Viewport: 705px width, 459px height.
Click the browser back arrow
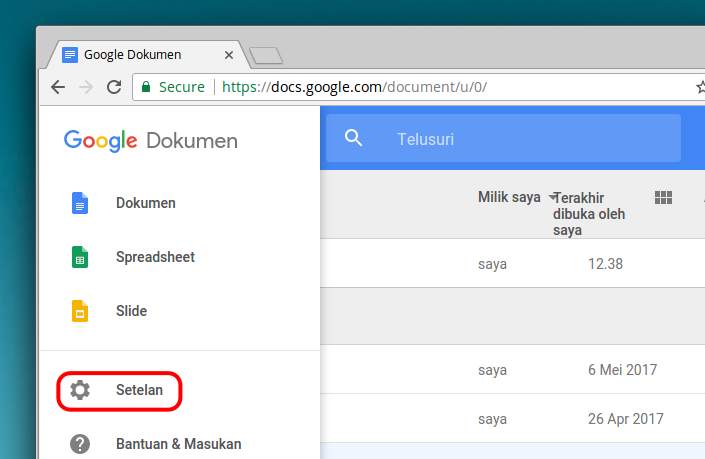point(58,87)
